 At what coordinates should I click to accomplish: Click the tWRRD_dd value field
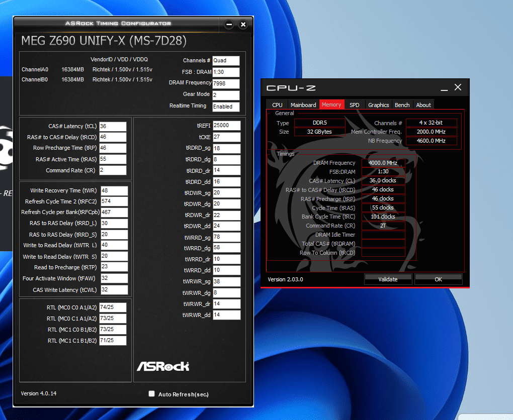pyautogui.click(x=227, y=270)
